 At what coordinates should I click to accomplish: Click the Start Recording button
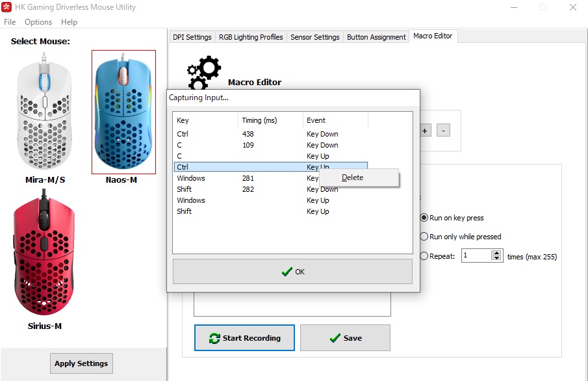(244, 338)
